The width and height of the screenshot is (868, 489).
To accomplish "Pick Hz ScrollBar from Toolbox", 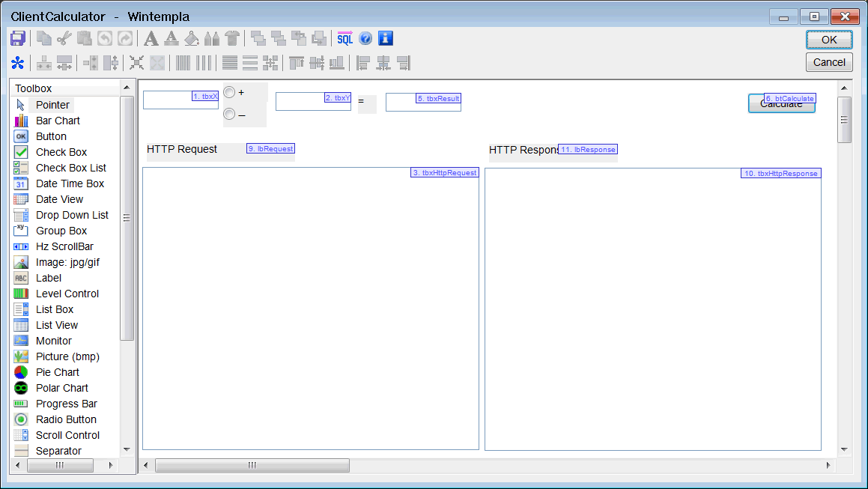I will point(64,246).
